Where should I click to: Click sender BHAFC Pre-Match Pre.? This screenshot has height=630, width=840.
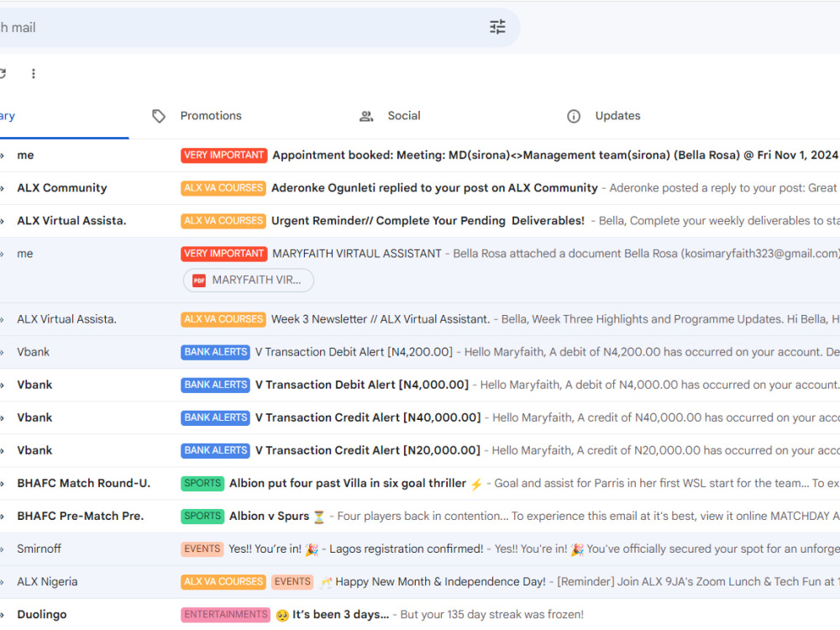tap(81, 516)
